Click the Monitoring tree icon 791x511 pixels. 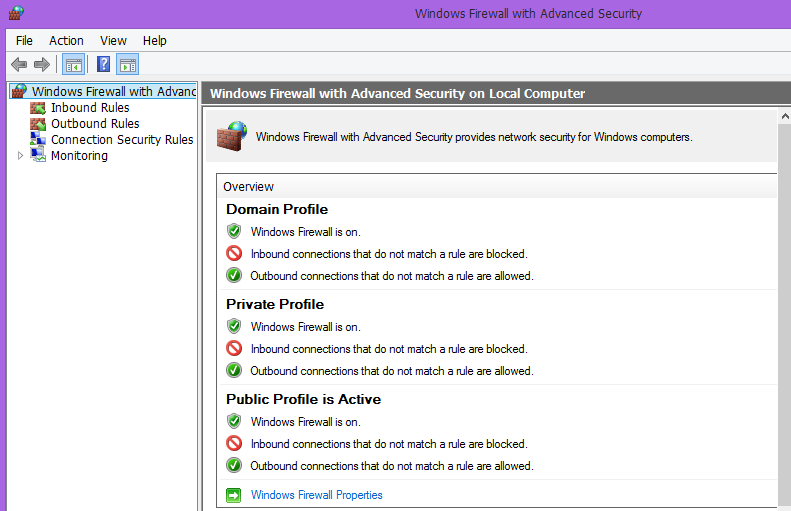38,155
